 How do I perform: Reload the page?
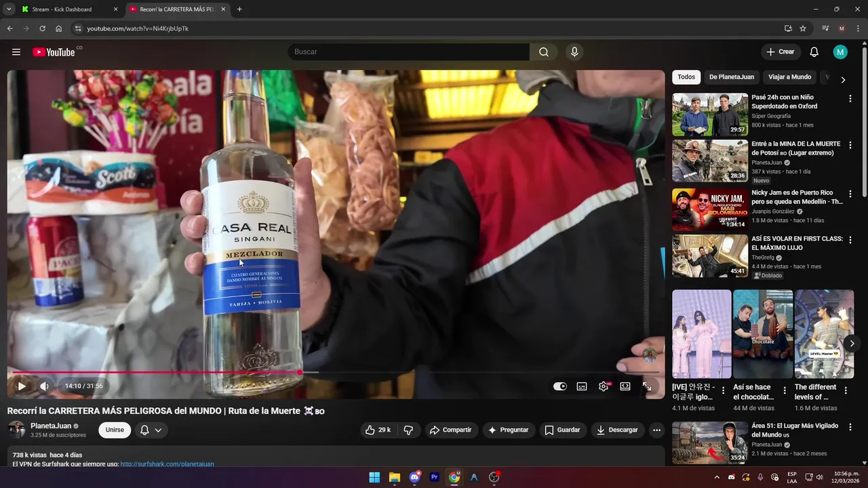(x=42, y=28)
